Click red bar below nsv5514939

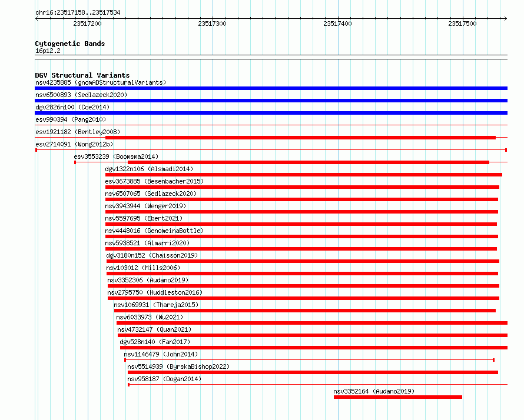click(313, 372)
